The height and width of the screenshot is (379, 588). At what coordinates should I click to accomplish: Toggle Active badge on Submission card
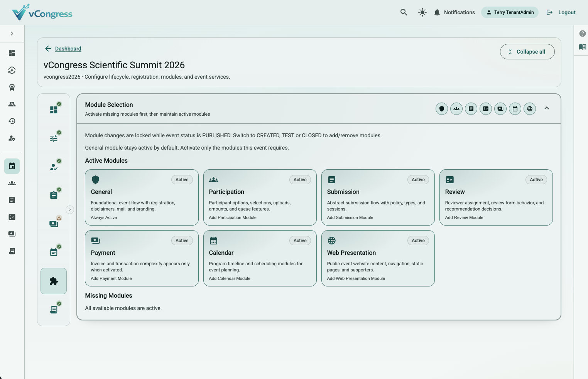coord(418,180)
